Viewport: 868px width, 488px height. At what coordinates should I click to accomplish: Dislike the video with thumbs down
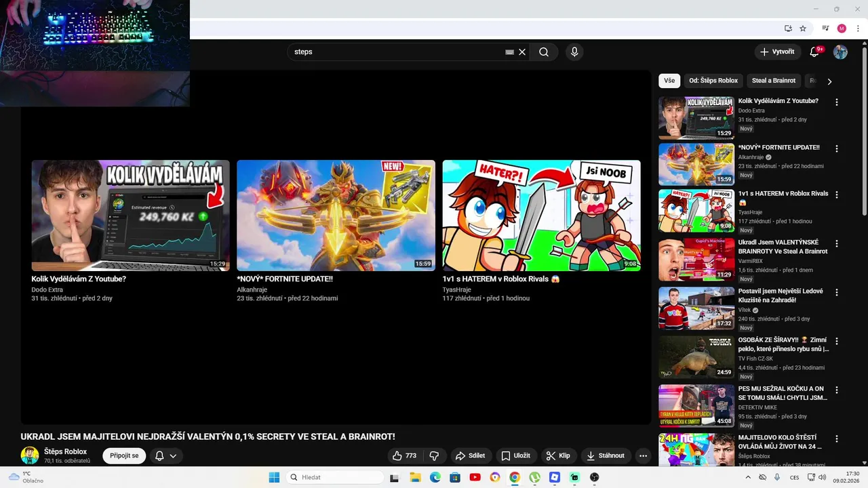435,455
